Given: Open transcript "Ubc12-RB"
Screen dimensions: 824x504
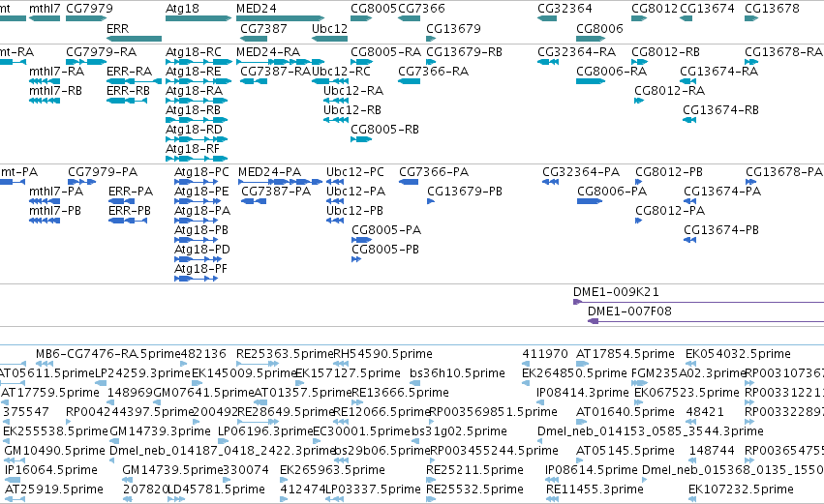Looking at the screenshot, I should coord(352,110).
